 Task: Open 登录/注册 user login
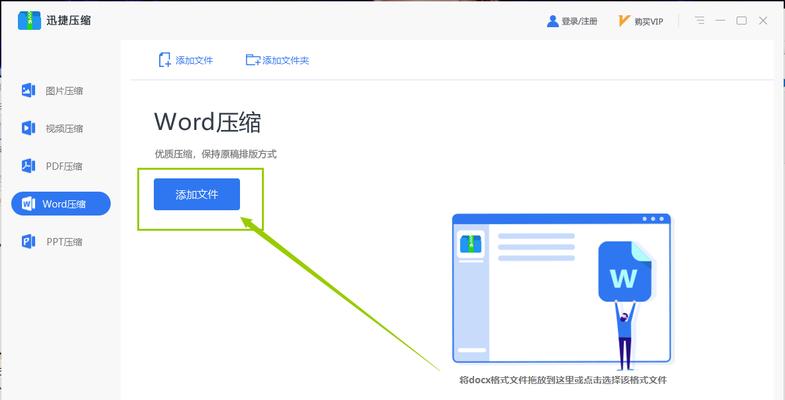pos(572,21)
